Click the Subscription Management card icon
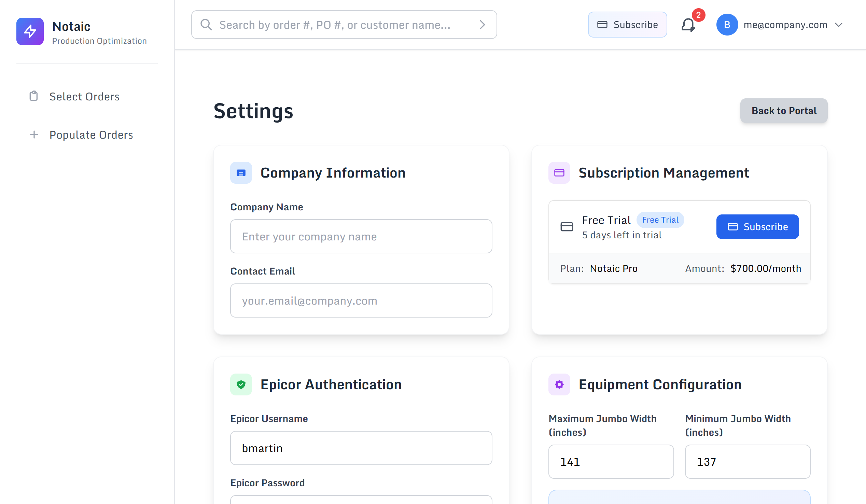866x504 pixels. [x=559, y=173]
